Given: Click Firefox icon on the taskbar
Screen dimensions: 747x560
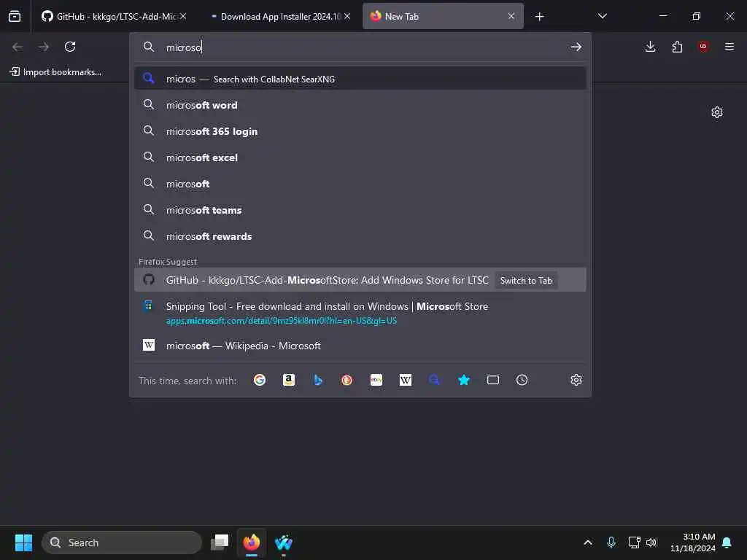Looking at the screenshot, I should point(252,542).
